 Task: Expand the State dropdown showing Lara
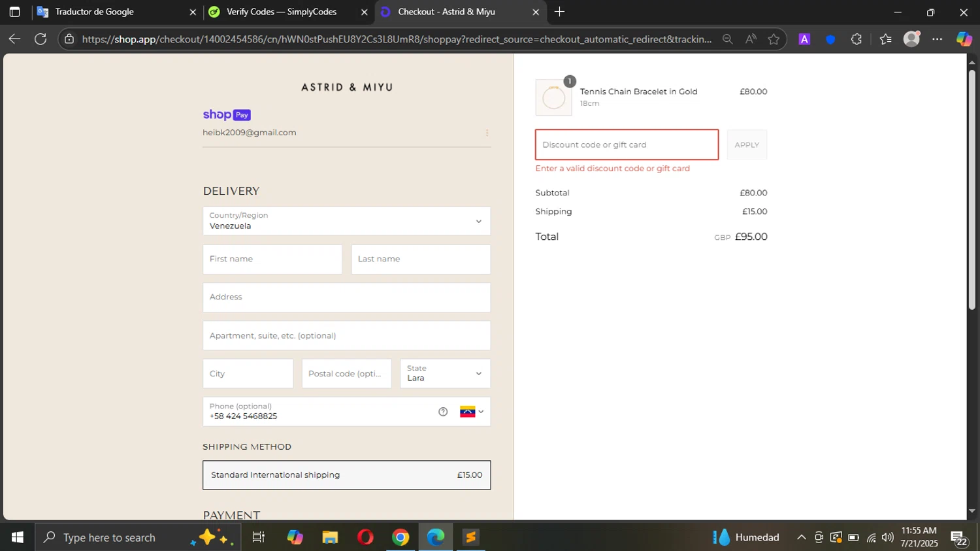coord(445,373)
